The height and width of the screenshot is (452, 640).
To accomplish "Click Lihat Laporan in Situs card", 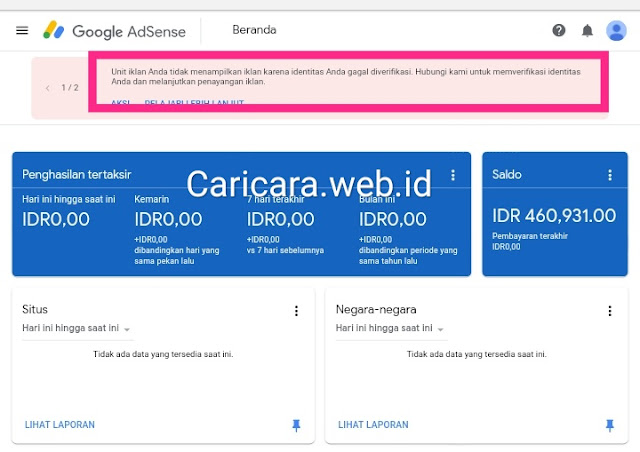I will [60, 425].
